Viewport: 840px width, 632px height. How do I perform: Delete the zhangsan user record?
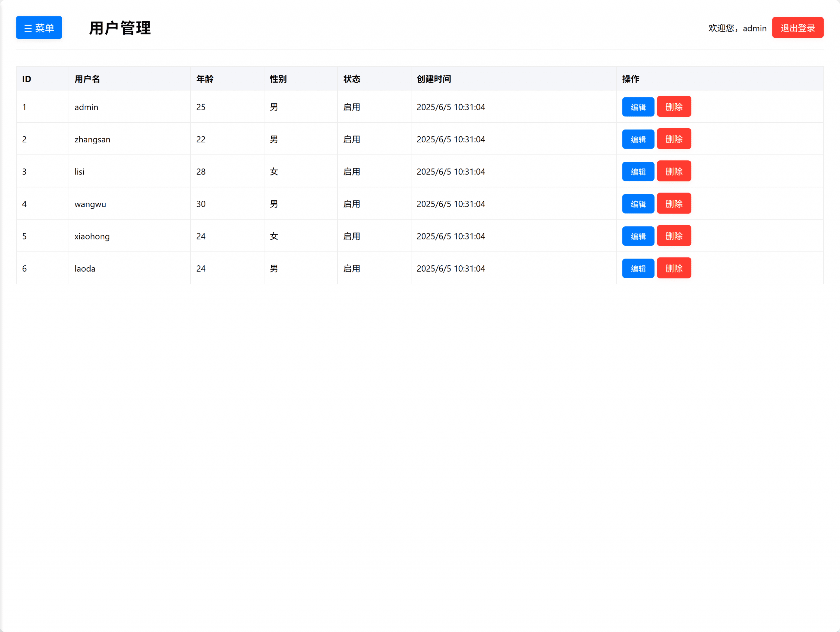coord(674,139)
